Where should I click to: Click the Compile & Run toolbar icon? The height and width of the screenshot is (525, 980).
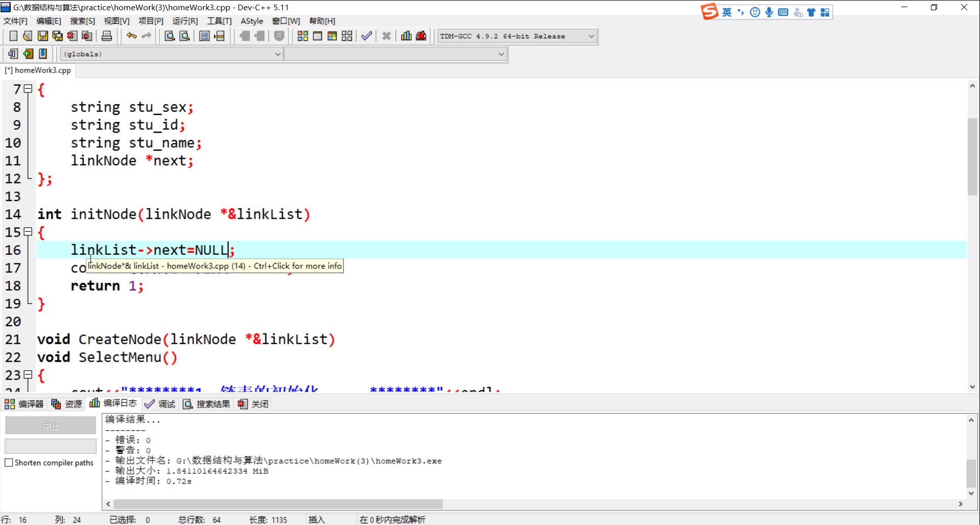tap(332, 36)
